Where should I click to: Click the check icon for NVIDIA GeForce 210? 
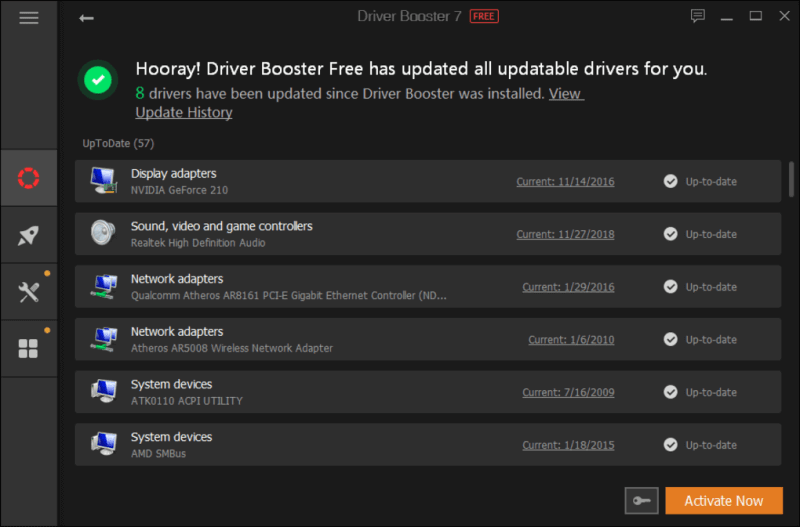tap(670, 181)
